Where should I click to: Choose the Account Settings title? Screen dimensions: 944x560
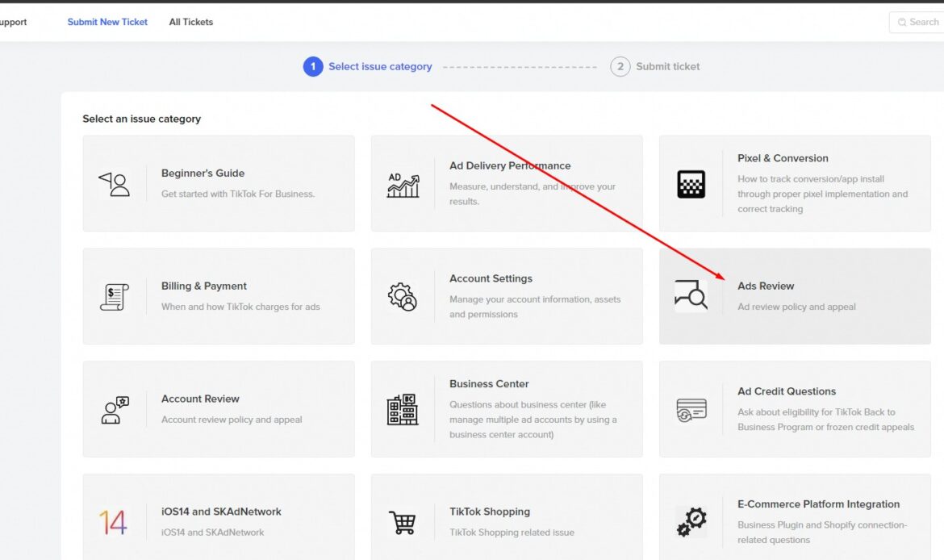[x=491, y=279]
